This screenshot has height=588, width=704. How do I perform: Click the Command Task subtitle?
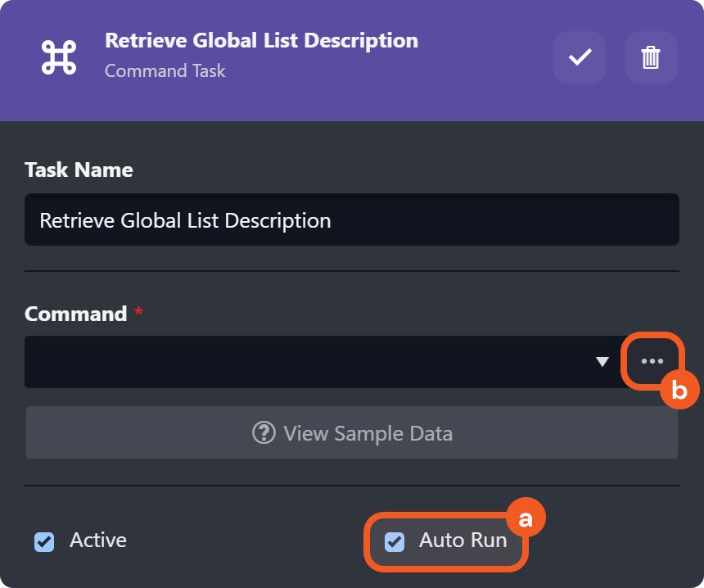point(165,70)
